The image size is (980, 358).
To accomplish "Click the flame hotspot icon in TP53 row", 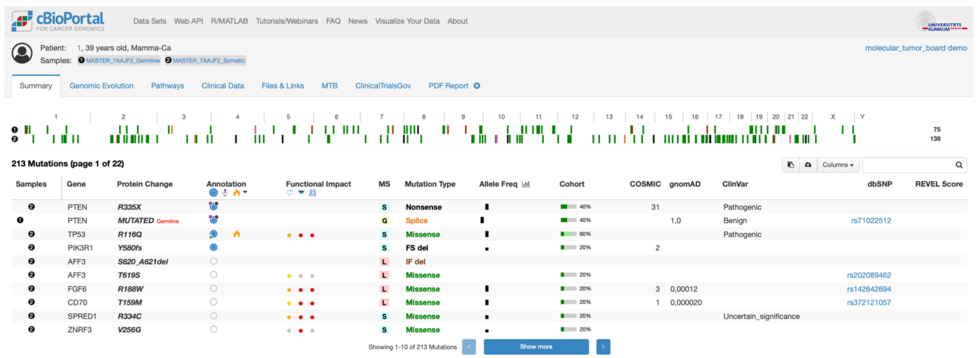I will point(236,234).
